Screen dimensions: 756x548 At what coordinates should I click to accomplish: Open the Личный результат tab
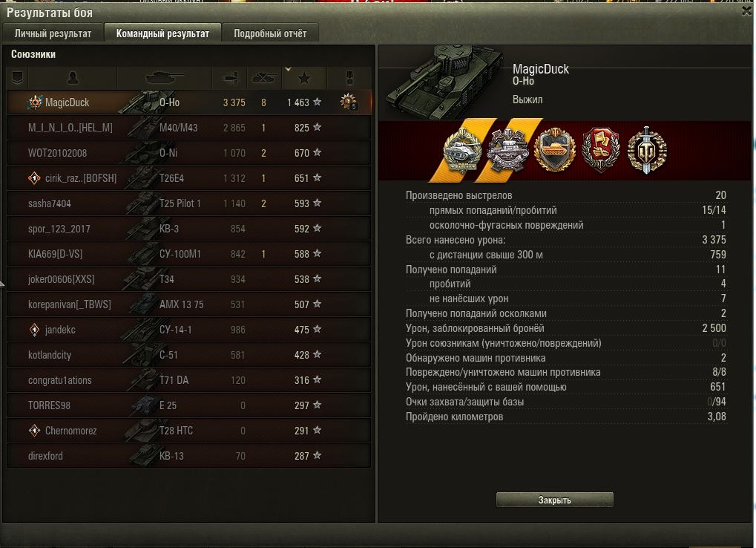tap(53, 33)
